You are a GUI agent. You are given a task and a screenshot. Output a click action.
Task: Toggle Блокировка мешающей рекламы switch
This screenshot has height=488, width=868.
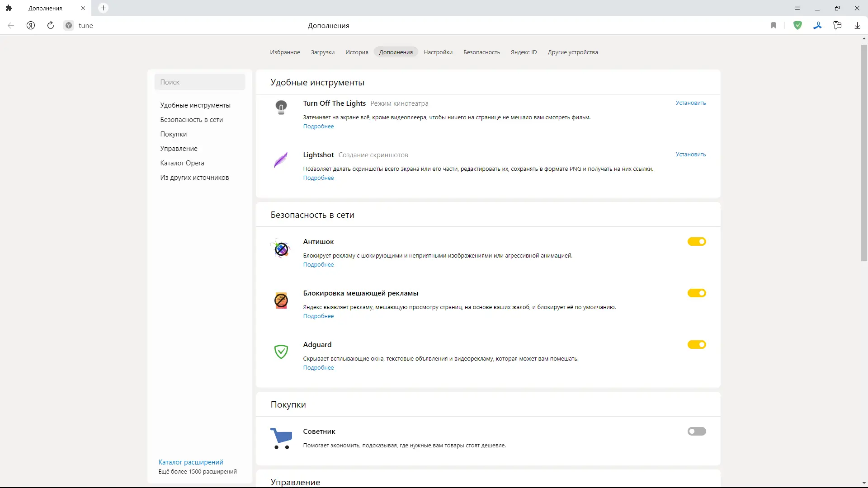click(697, 293)
